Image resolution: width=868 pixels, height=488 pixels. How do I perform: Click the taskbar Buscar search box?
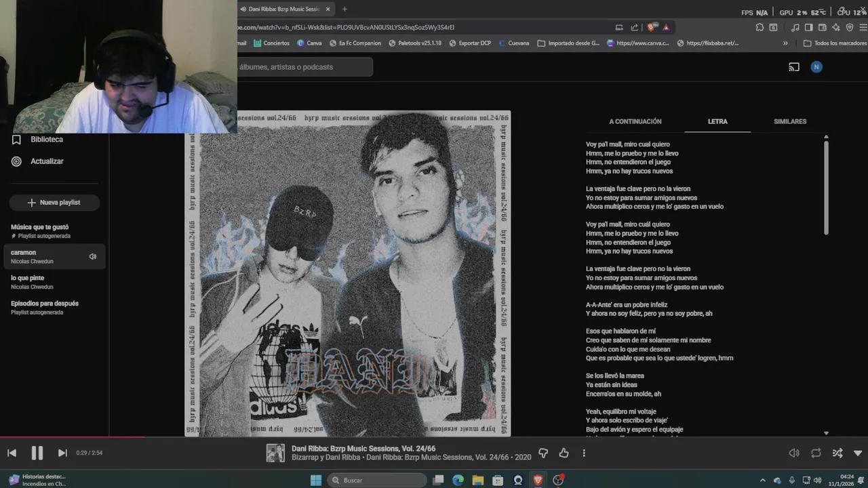(x=377, y=480)
